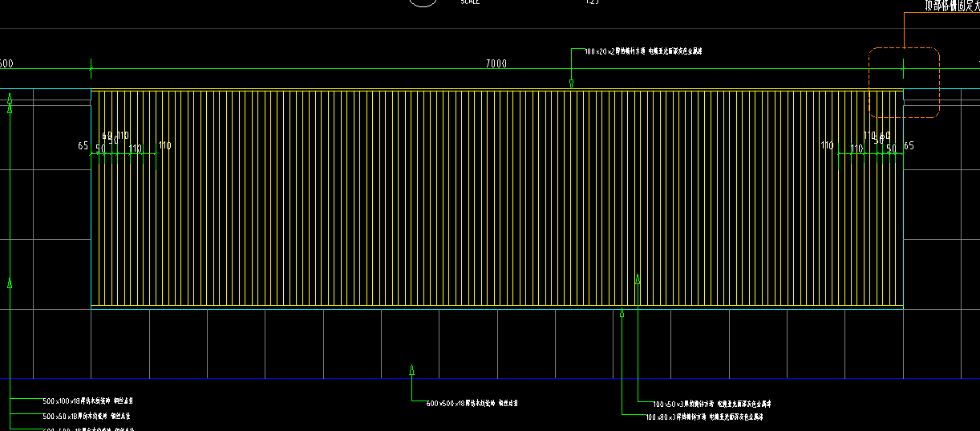Screen dimensions: 980x431
Task: Select the 100×50×3 annotation label
Action: click(x=712, y=404)
